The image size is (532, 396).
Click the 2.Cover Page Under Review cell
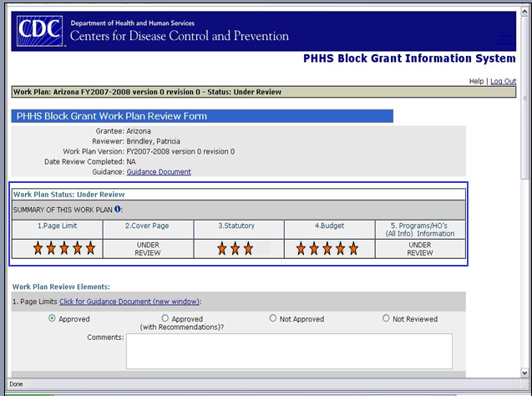[148, 248]
